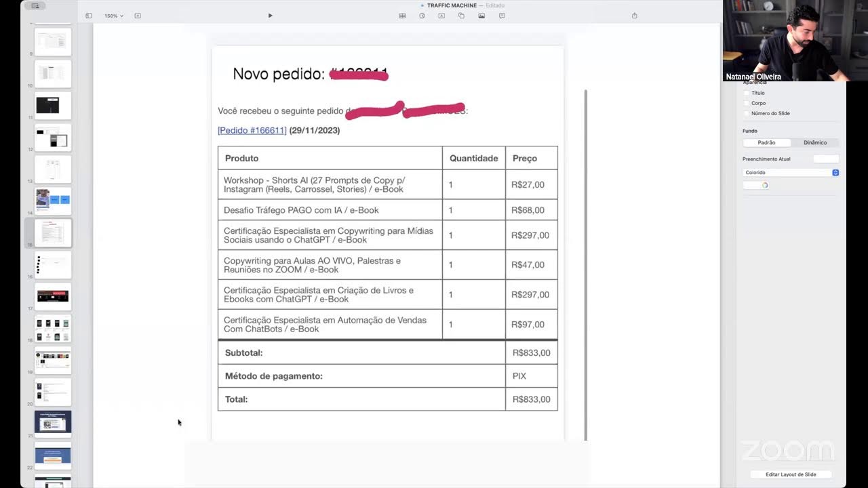This screenshot has height=488, width=868.
Task: Click the Preenchimento Atual color well
Action: click(826, 159)
